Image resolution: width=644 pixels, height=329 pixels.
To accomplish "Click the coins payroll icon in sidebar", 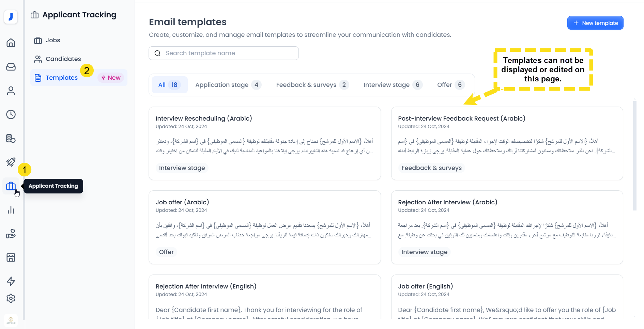I will (11, 138).
